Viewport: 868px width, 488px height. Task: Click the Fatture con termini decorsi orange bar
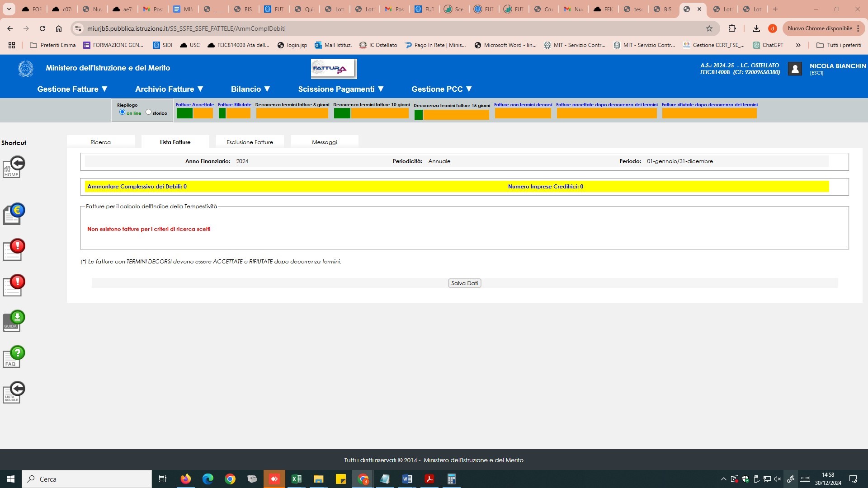coord(523,113)
